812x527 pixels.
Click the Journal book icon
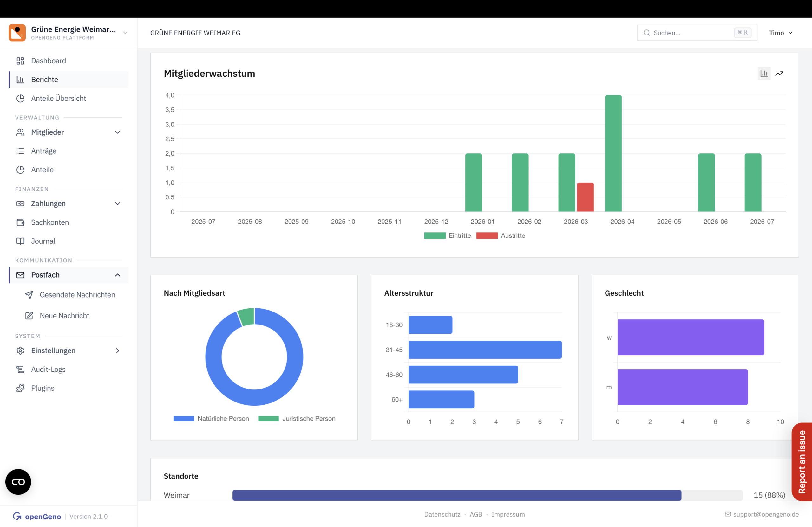coord(21,241)
